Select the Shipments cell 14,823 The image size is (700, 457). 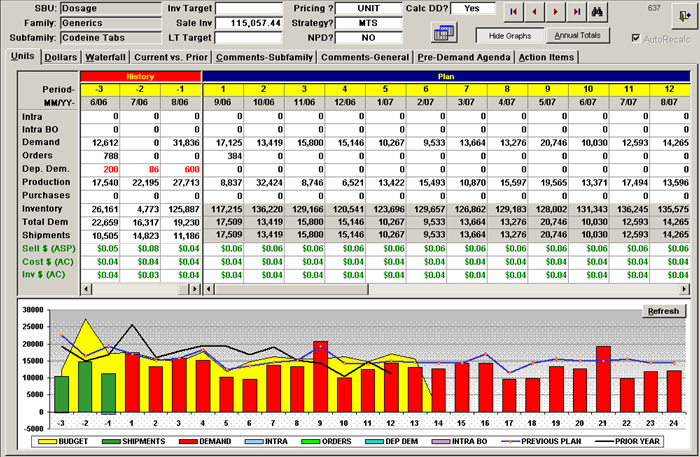pyautogui.click(x=140, y=236)
